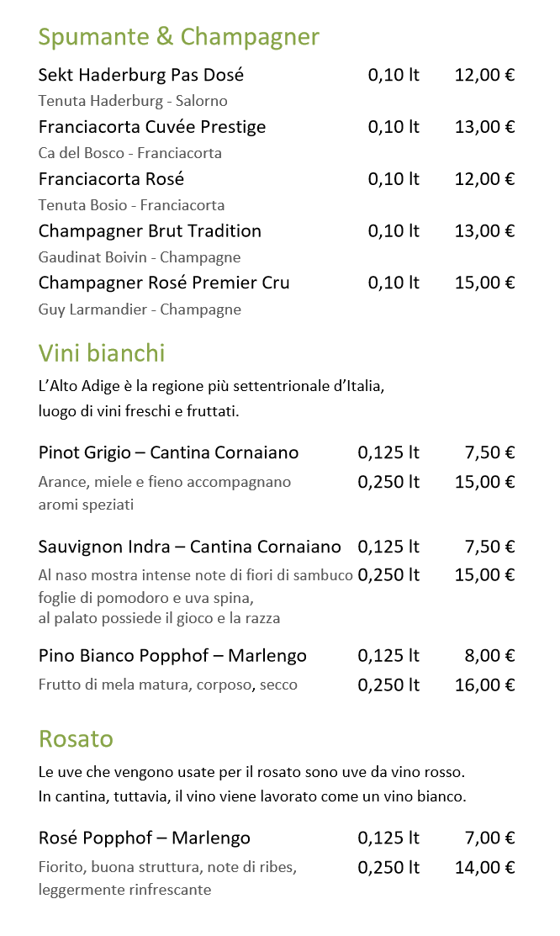Select the "Rosé Popphof – Marlengo" wine name

click(x=144, y=838)
